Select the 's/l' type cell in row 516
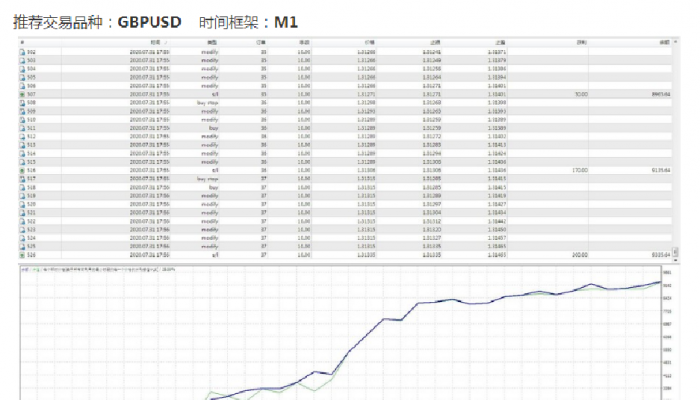 tap(215, 171)
